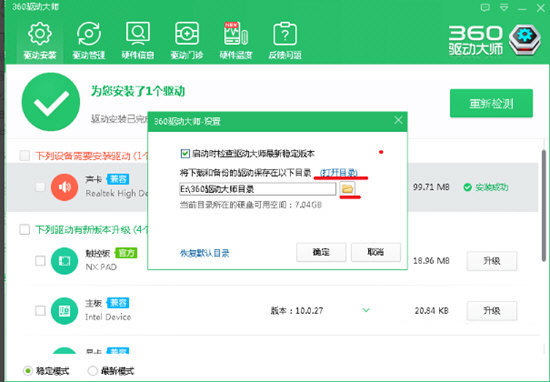The width and height of the screenshot is (550, 382).
Task: Open the 驱动安装 tab
Action: point(40,41)
